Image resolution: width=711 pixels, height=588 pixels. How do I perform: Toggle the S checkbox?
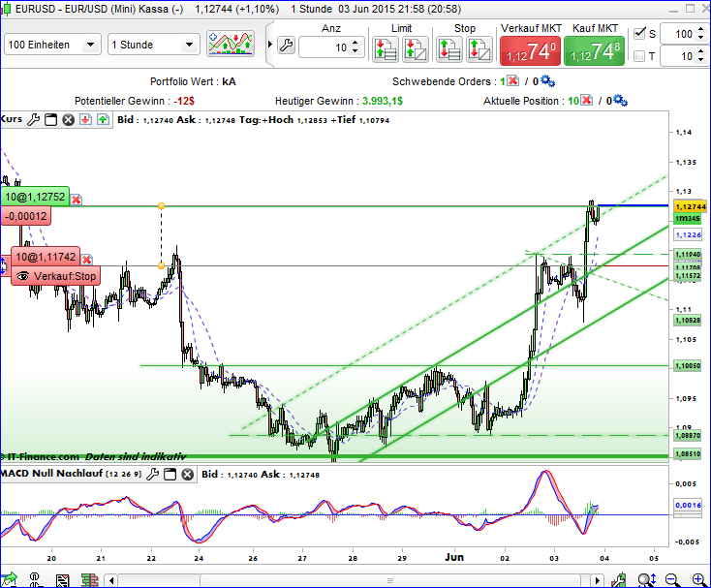pos(639,33)
